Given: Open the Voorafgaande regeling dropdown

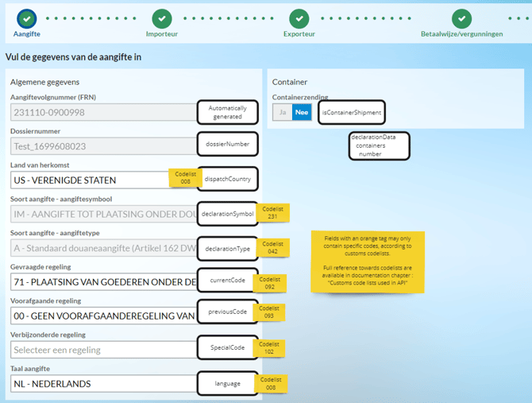Looking at the screenshot, I should pos(104,316).
